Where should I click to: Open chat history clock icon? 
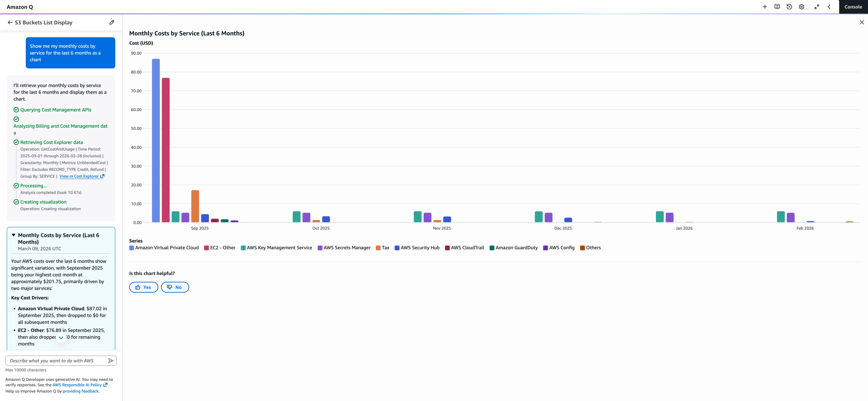pos(789,7)
